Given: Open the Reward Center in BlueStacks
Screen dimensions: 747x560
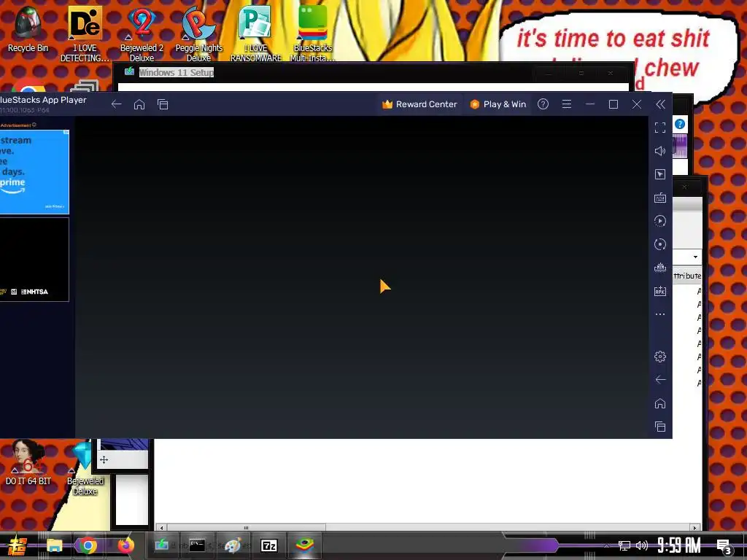Looking at the screenshot, I should pyautogui.click(x=419, y=104).
